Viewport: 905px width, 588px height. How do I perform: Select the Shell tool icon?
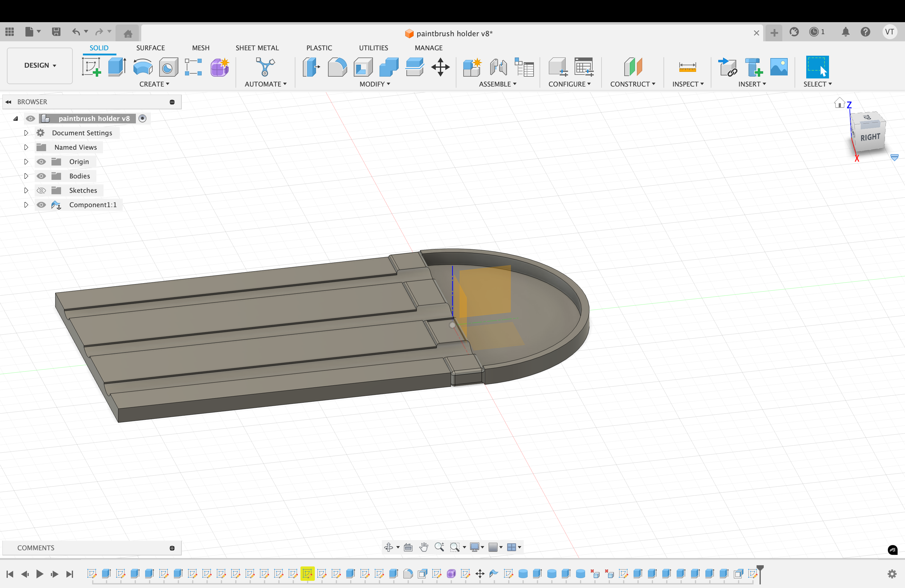363,67
